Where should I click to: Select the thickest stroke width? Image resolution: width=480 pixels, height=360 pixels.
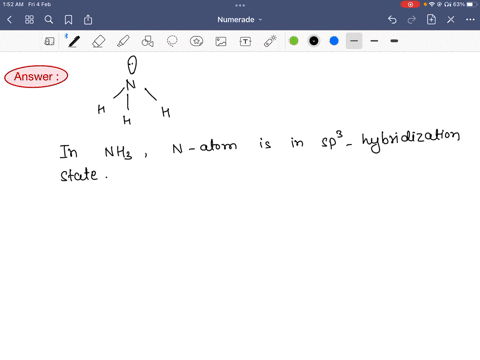tap(394, 41)
